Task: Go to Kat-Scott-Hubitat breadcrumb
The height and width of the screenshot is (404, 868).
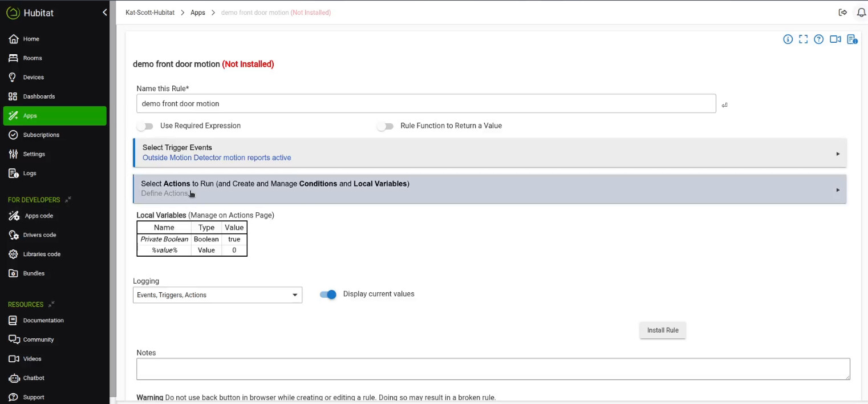Action: point(150,13)
